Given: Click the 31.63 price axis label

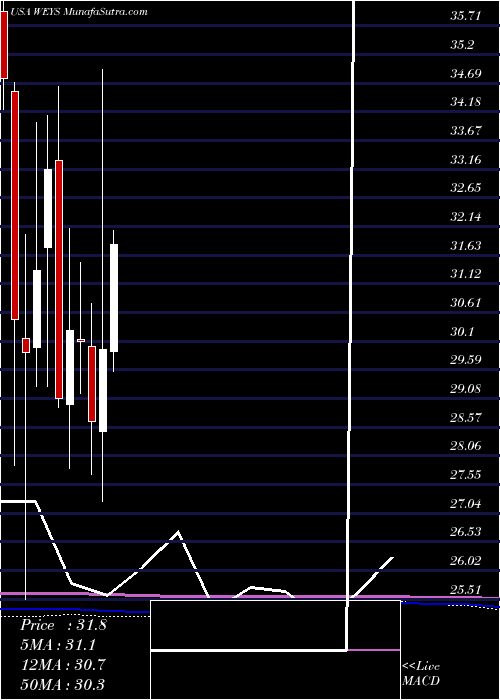Looking at the screenshot, I should pos(466,246).
